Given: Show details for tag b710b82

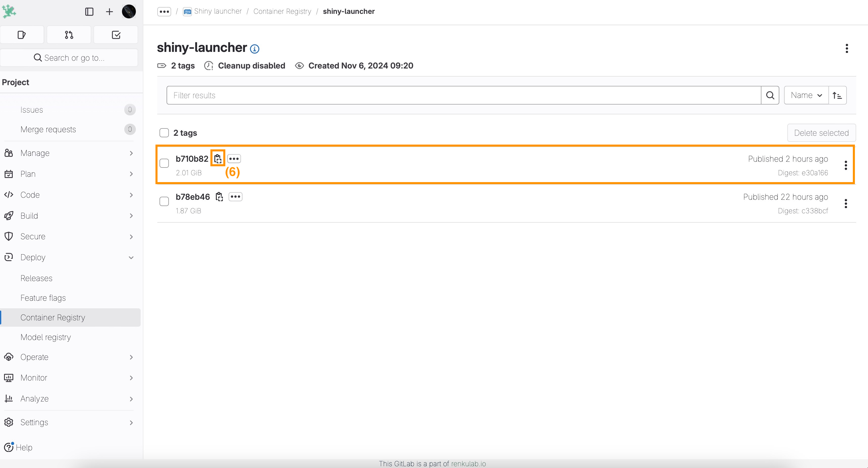Looking at the screenshot, I should pos(234,159).
